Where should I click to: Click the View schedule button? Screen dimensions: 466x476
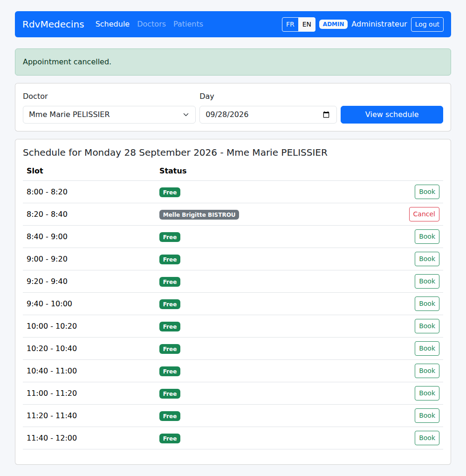point(391,115)
